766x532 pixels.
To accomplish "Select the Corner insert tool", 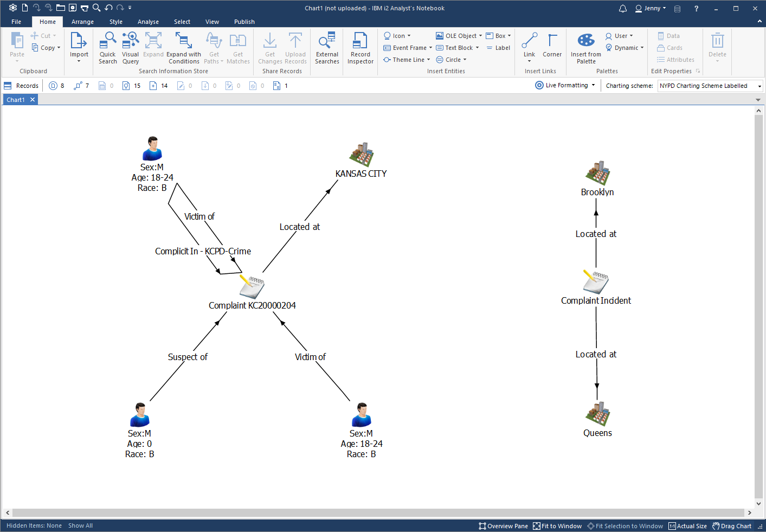I will click(x=552, y=46).
